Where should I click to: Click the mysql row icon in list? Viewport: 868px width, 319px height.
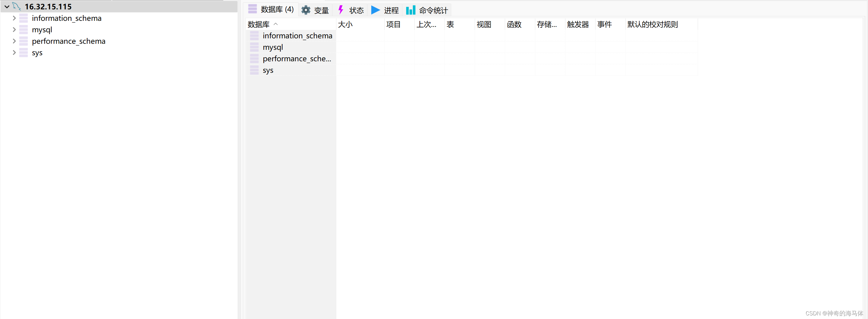254,47
